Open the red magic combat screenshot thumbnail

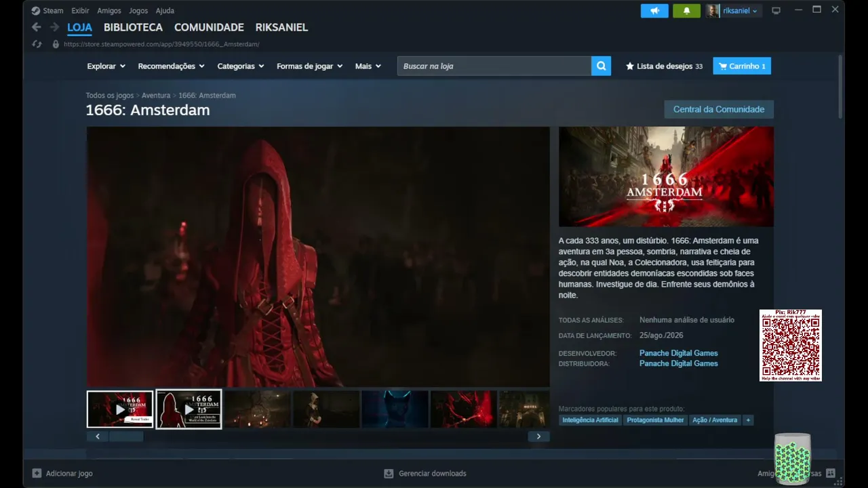pyautogui.click(x=464, y=409)
